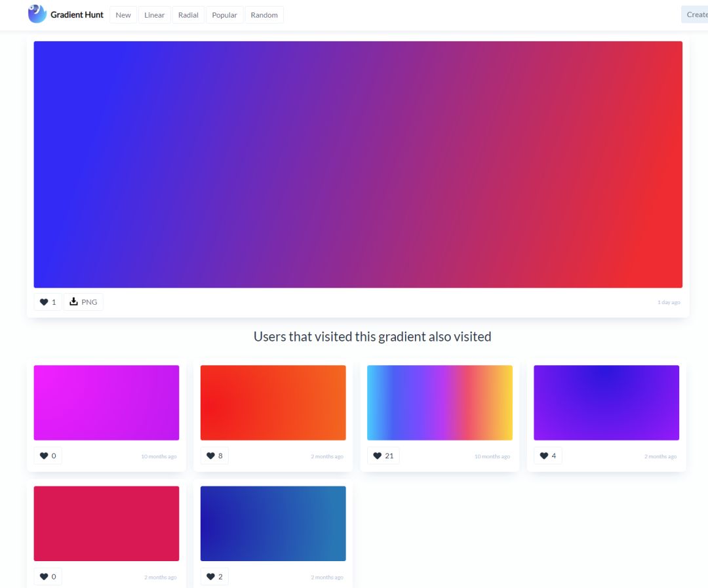Open the rainbow multicolor gradient thumbnail
Screen dimensions: 708x588
[x=440, y=402]
